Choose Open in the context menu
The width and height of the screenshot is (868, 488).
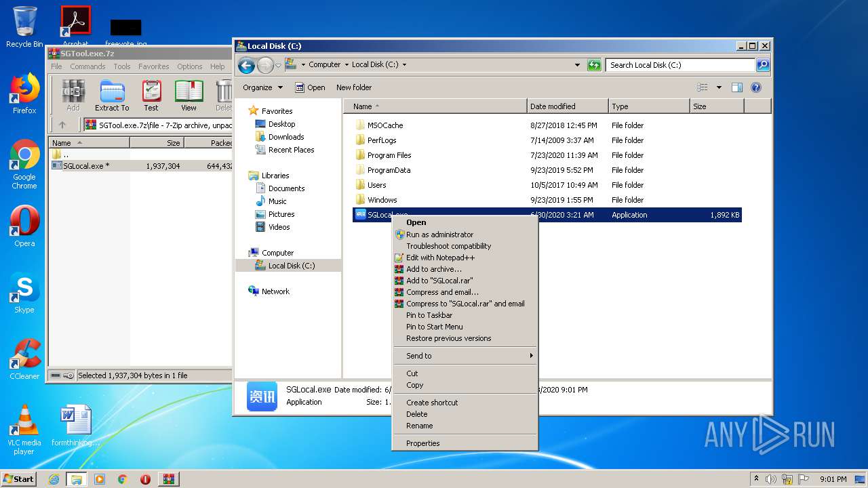465,222
